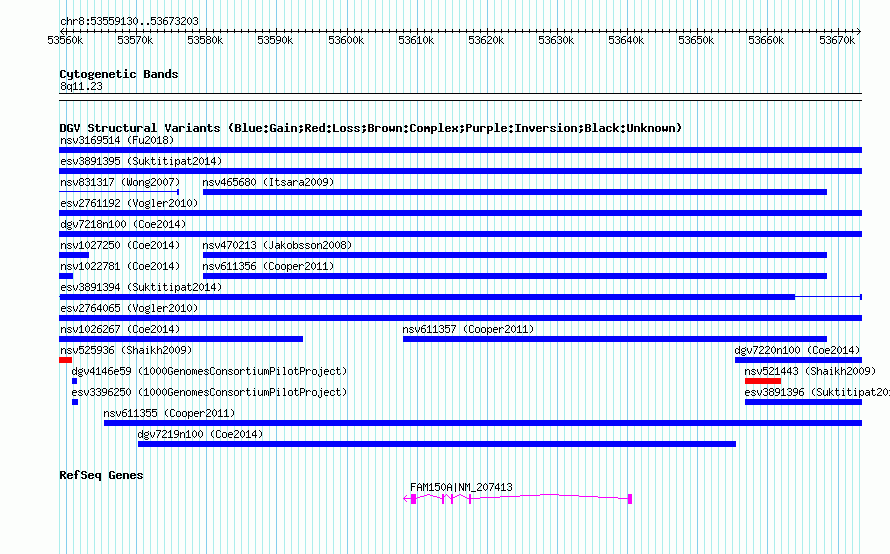This screenshot has height=554, width=890.
Task: Click the 53630k ruler position label
Action: click(556, 40)
